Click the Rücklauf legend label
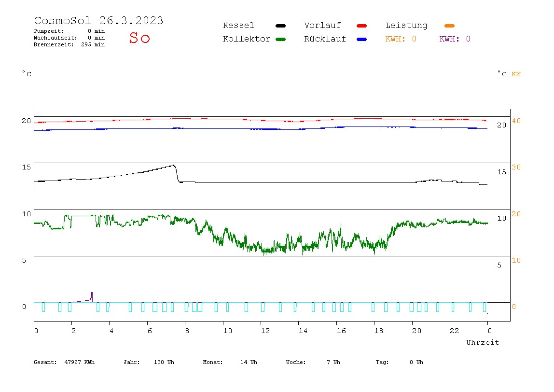 325,39
